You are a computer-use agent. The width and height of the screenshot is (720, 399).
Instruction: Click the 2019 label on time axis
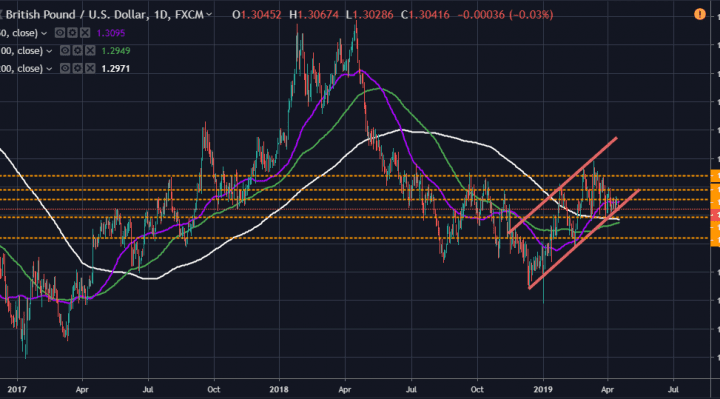click(543, 389)
